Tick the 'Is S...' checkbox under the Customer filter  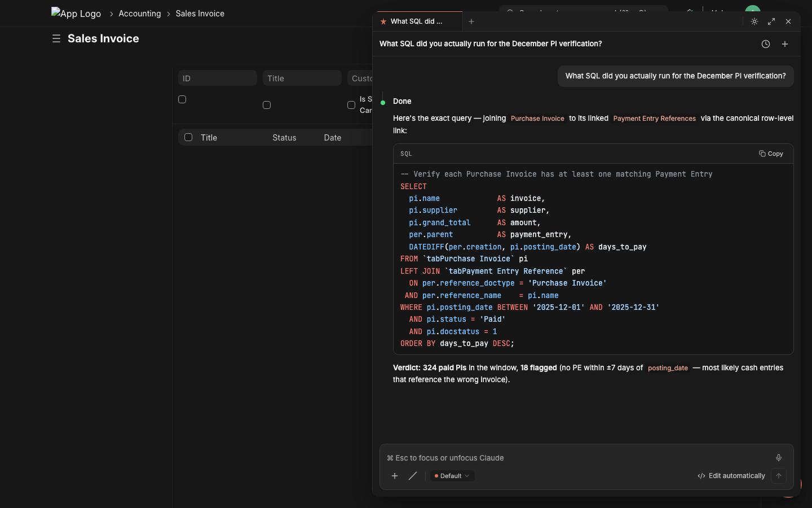351,105
